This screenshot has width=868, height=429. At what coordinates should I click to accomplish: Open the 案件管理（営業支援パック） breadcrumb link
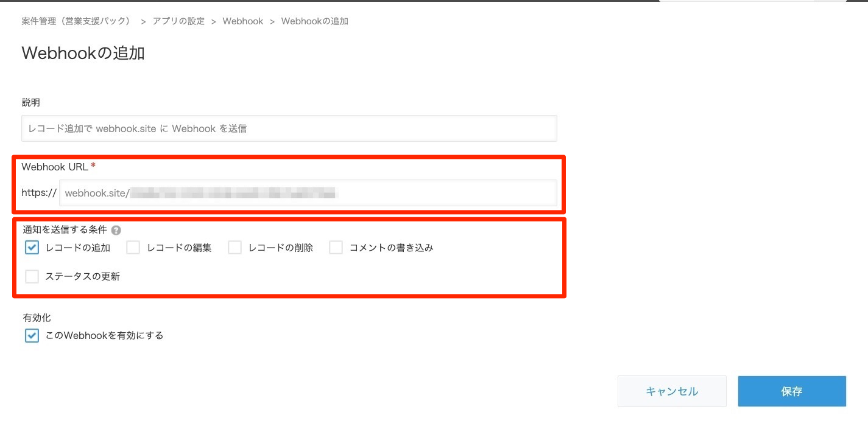(x=76, y=21)
